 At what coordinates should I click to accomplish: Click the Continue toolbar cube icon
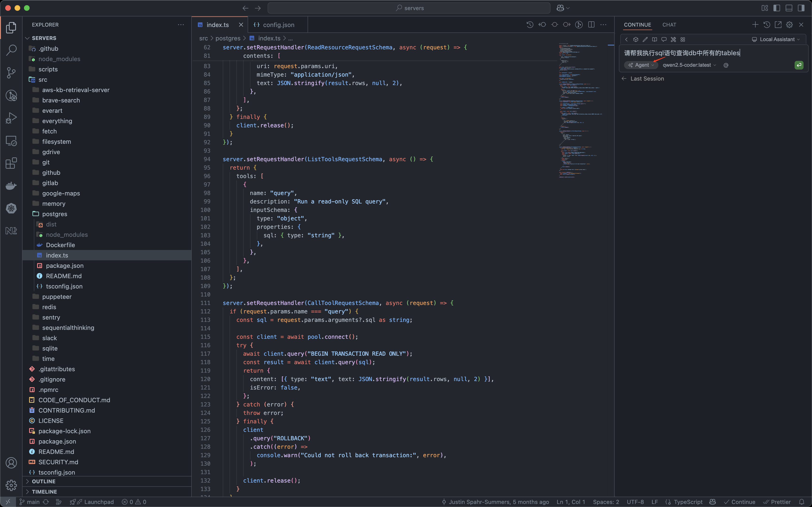pyautogui.click(x=635, y=39)
